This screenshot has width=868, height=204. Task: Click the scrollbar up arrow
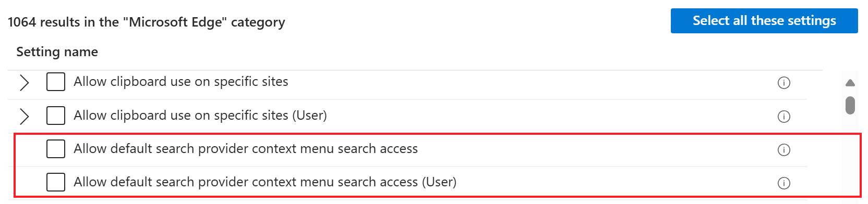point(850,83)
